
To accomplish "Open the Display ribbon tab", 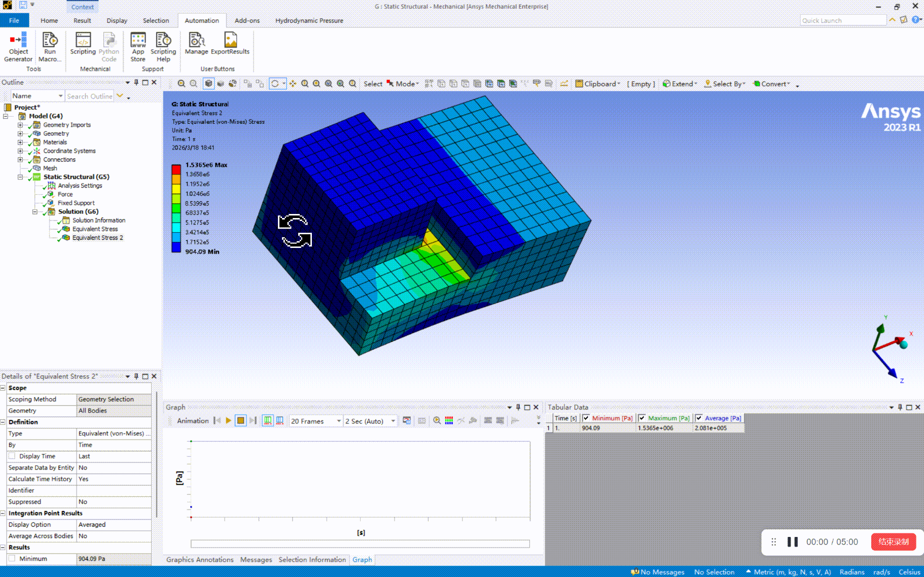I will [x=117, y=20].
